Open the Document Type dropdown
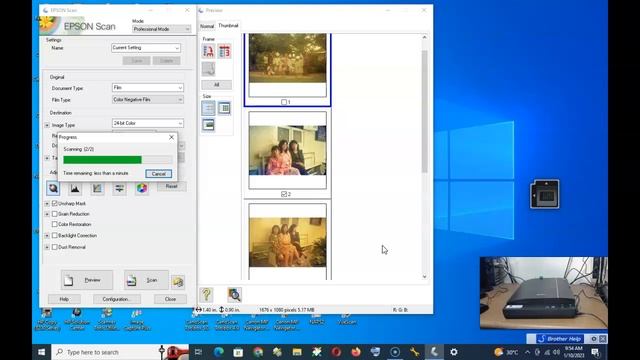The image size is (640, 360). [148, 88]
